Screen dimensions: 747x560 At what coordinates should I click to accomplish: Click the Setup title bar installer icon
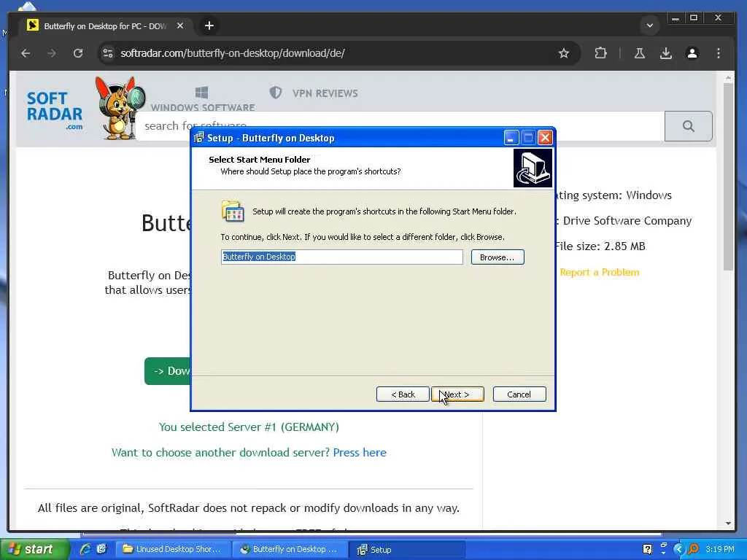pyautogui.click(x=198, y=138)
